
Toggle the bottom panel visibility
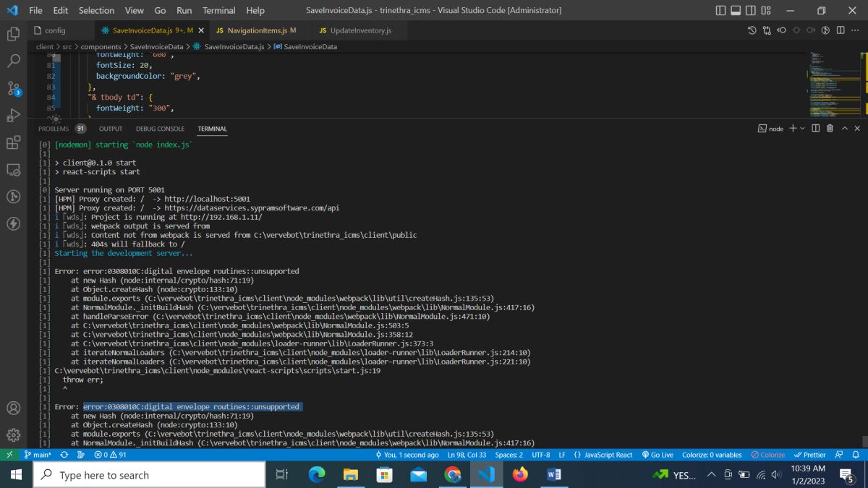(736, 10)
